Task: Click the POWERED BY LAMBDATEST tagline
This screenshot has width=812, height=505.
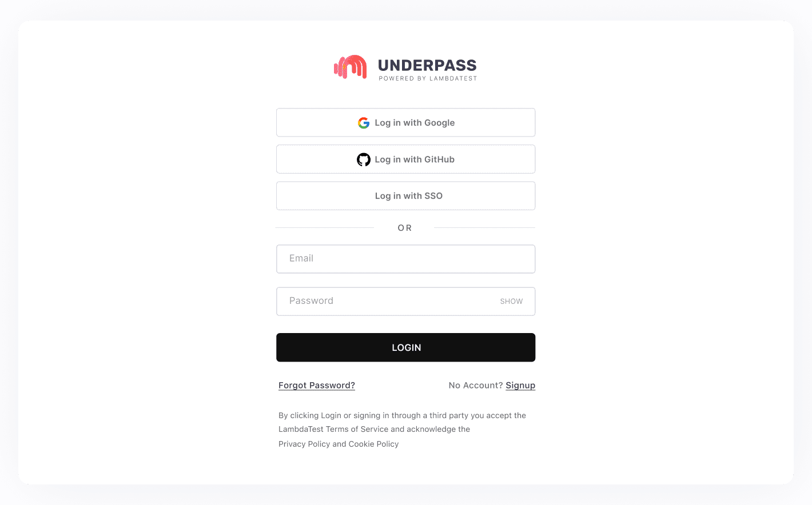Action: tap(428, 78)
